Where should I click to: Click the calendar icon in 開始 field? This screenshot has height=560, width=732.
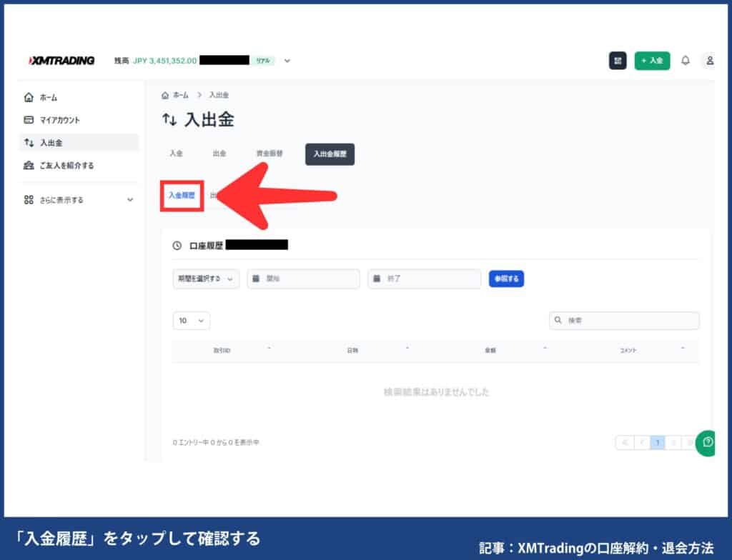click(256, 279)
